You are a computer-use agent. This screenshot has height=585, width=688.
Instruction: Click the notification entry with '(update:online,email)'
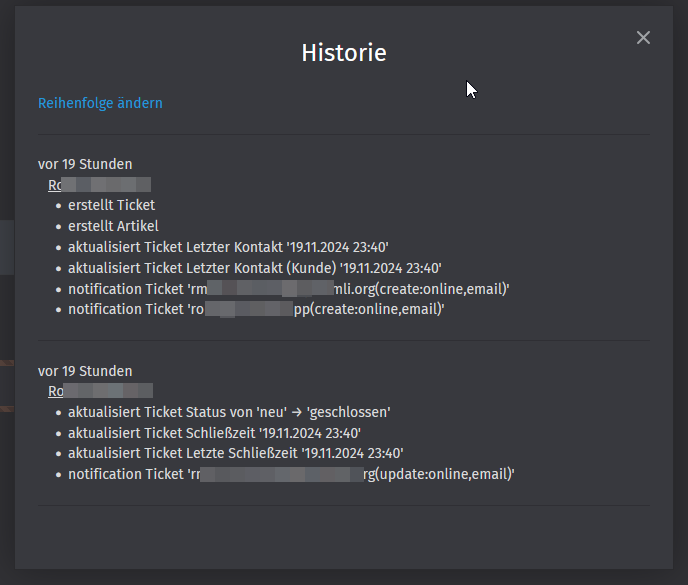click(x=290, y=474)
